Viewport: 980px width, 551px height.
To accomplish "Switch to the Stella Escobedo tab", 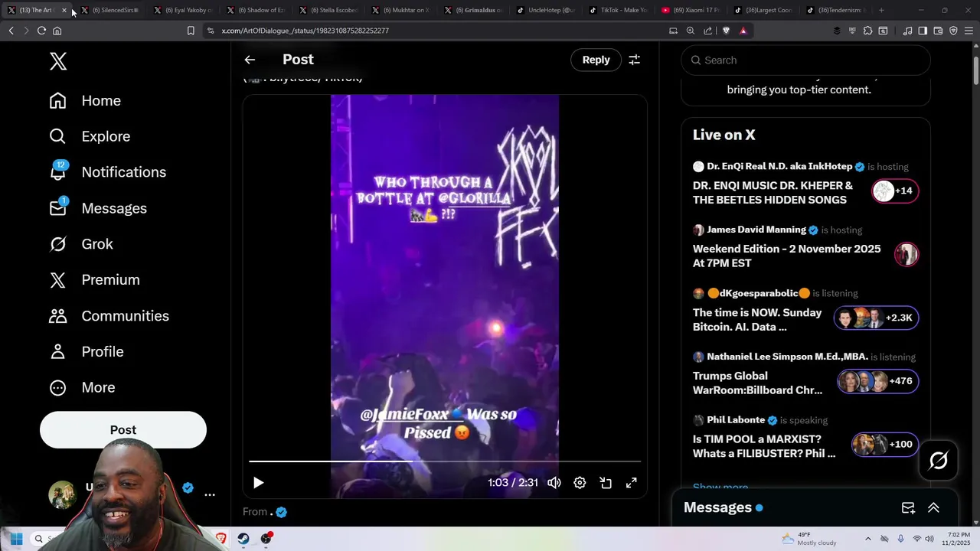I will pos(329,11).
